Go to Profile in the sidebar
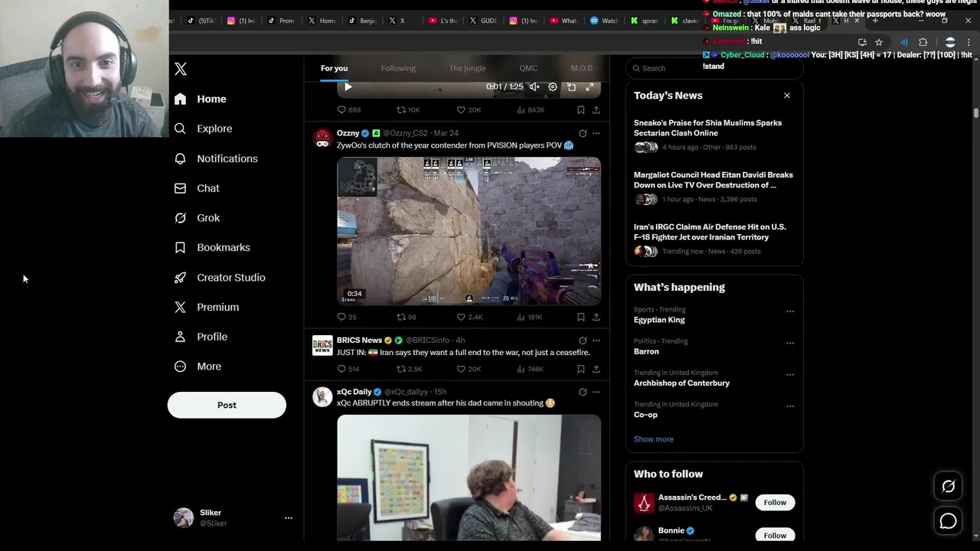 click(x=201, y=337)
